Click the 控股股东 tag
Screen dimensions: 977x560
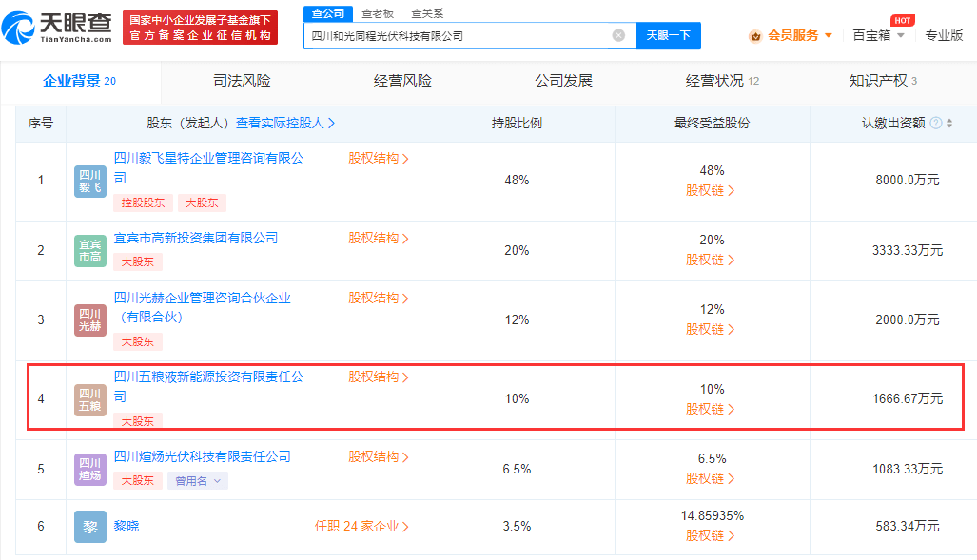point(144,203)
